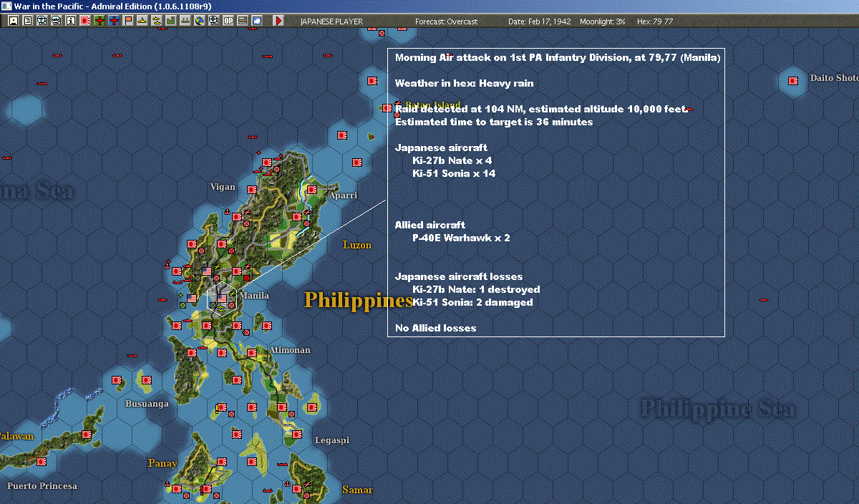The image size is (859, 504).
Task: Click the orange flag toolbar icon
Action: click(x=128, y=21)
